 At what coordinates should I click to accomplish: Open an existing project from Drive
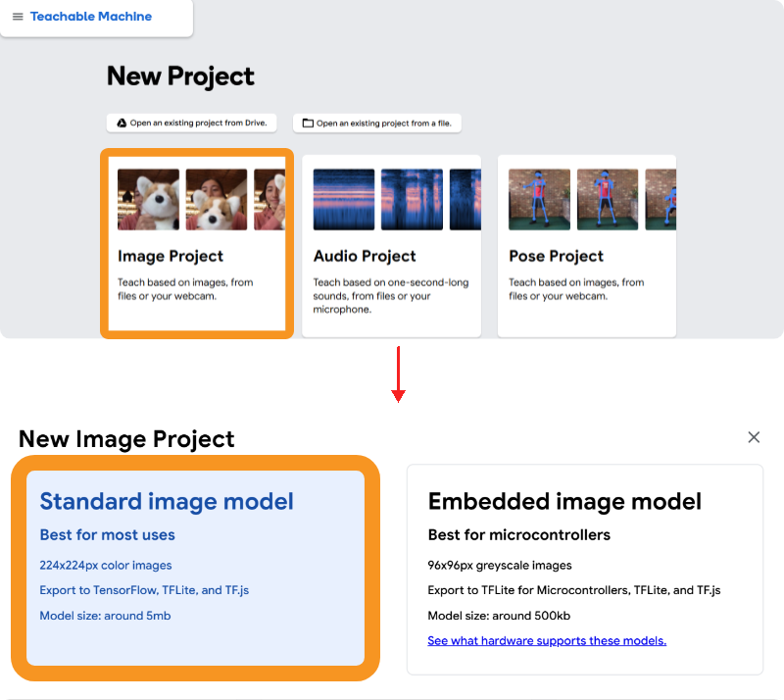[191, 124]
